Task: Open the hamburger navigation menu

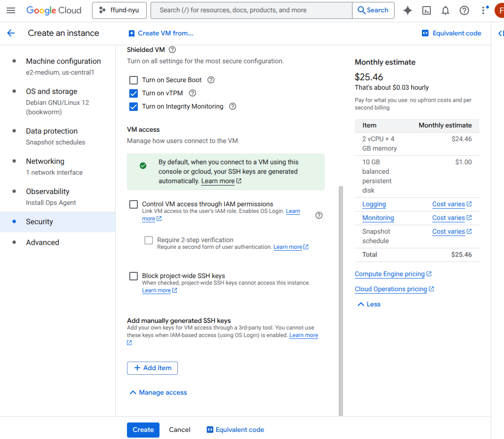Action: (11, 10)
